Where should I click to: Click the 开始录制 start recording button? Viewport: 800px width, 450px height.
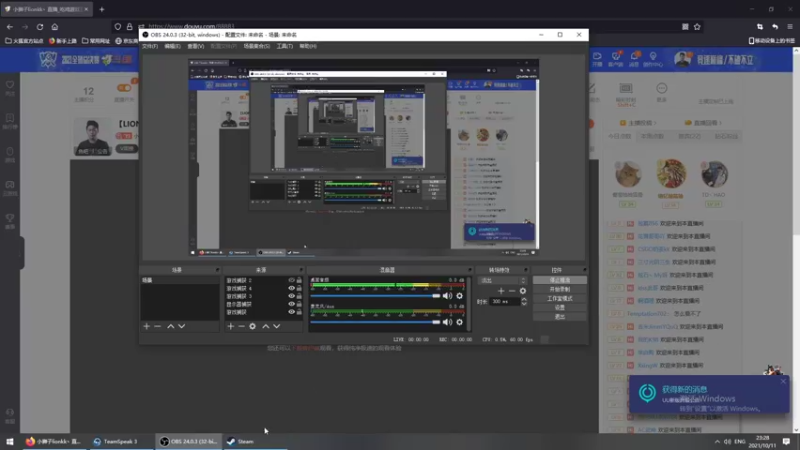[x=560, y=289]
